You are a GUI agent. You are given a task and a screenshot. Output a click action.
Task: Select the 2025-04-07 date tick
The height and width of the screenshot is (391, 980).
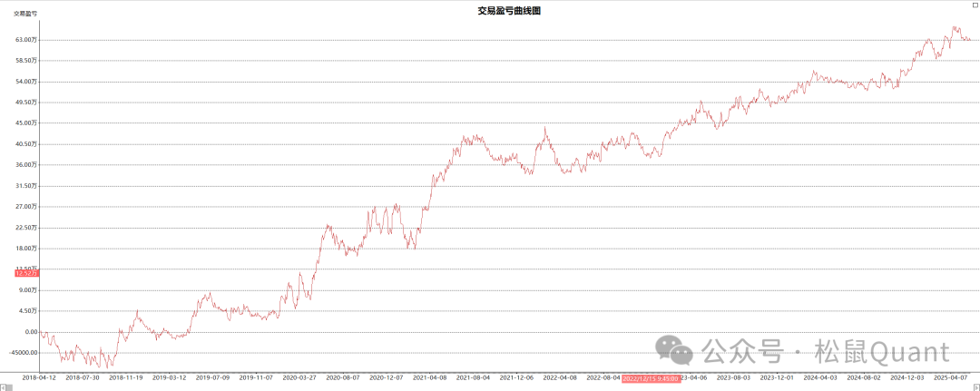point(949,377)
